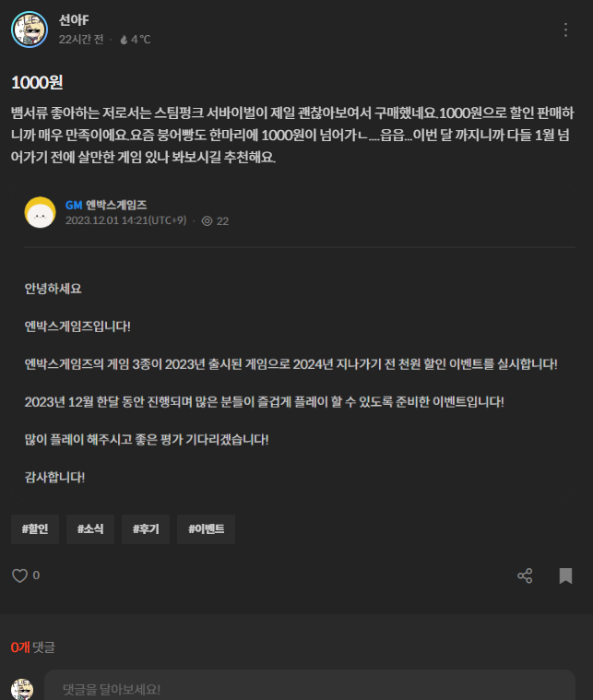593x700 pixels.
Task: Open the #이벤트 hashtag
Action: point(206,529)
